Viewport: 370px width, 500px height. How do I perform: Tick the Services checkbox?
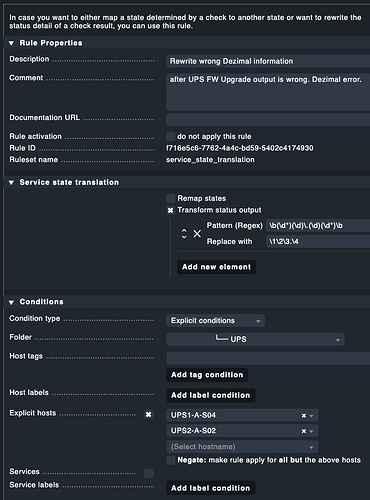click(149, 473)
